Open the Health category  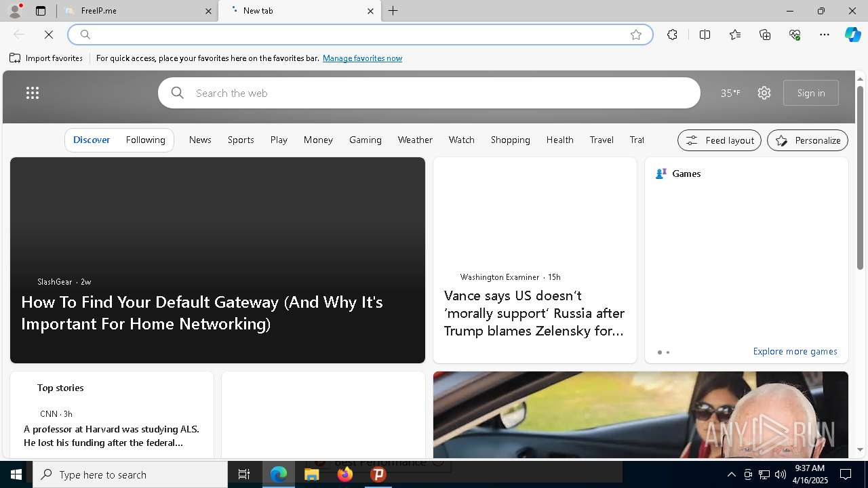(x=559, y=140)
